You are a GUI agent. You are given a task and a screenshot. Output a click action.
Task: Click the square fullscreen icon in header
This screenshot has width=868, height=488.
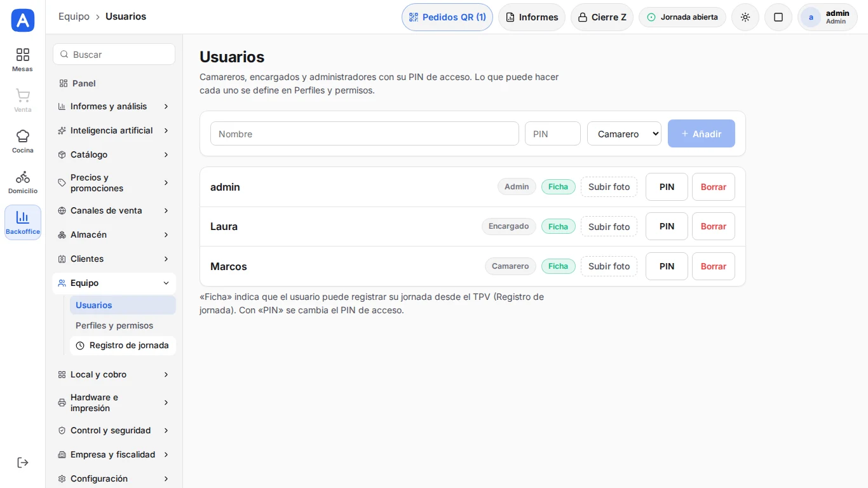778,17
